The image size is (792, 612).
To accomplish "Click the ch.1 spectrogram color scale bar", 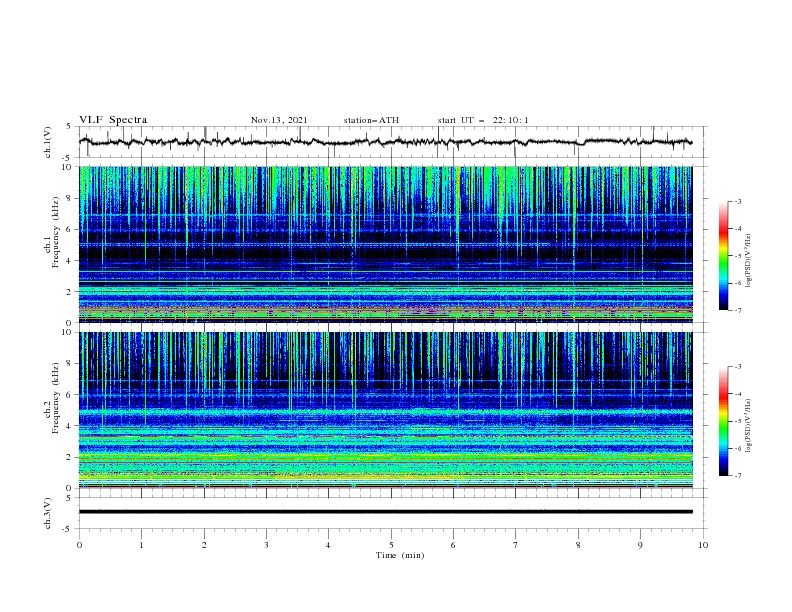I will [723, 256].
